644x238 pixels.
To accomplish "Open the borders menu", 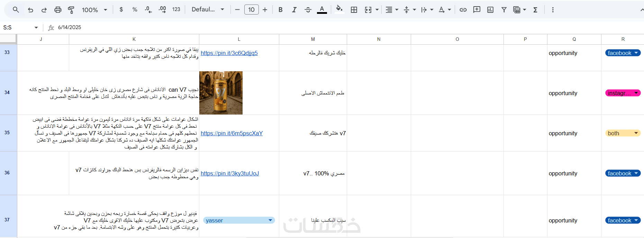I will 354,10.
